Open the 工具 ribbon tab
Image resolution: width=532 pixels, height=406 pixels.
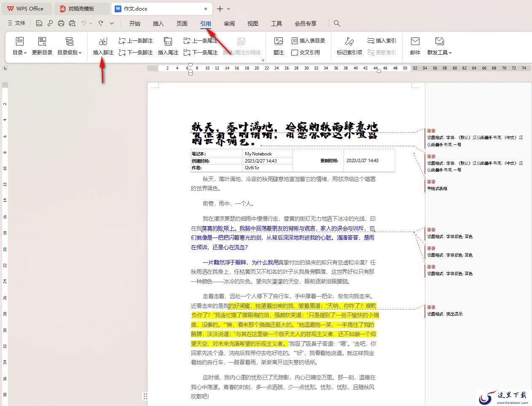click(x=277, y=24)
